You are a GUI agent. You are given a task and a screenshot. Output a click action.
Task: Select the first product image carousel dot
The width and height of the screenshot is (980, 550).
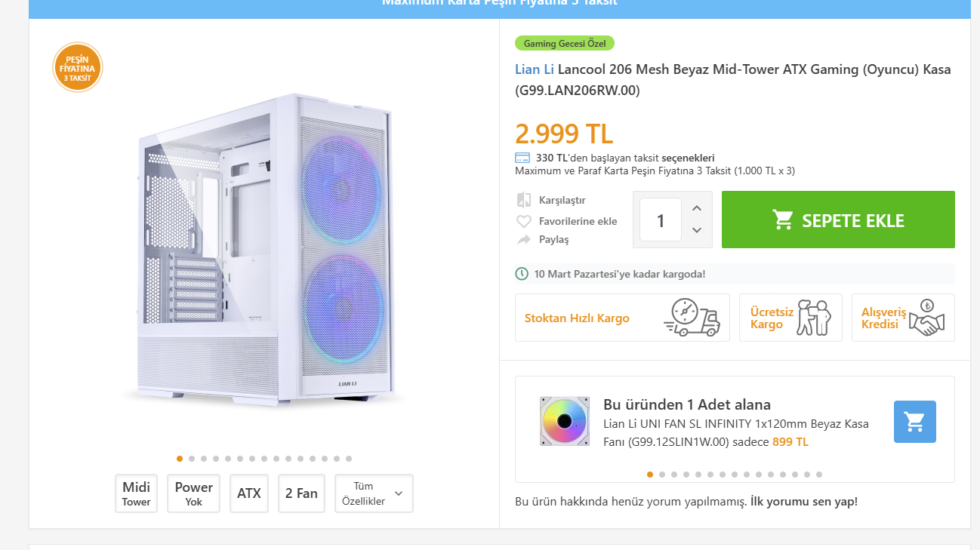click(180, 458)
